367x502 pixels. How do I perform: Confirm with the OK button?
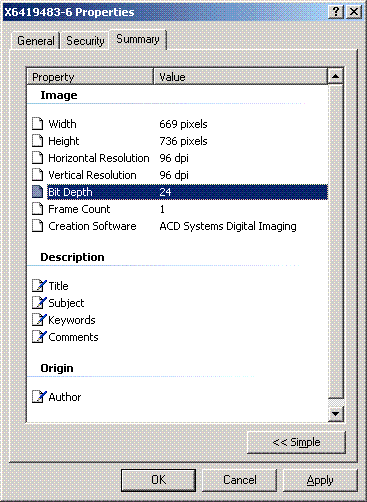coord(158,480)
